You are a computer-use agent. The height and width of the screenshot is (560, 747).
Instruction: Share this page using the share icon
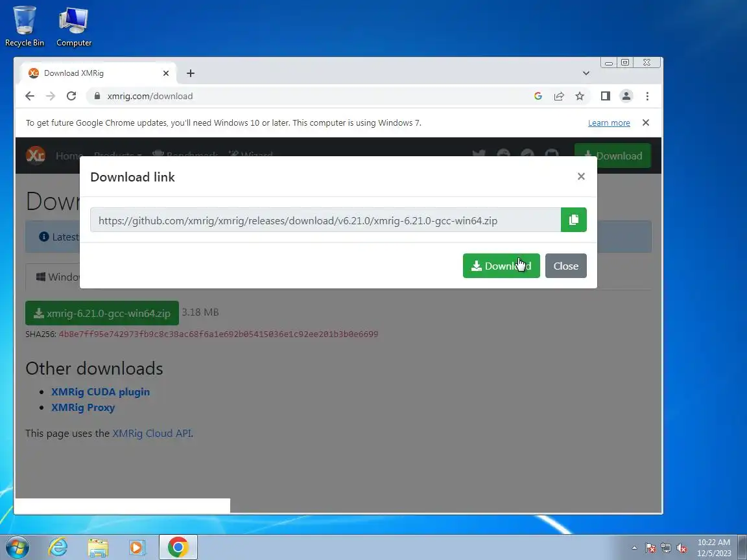(559, 96)
